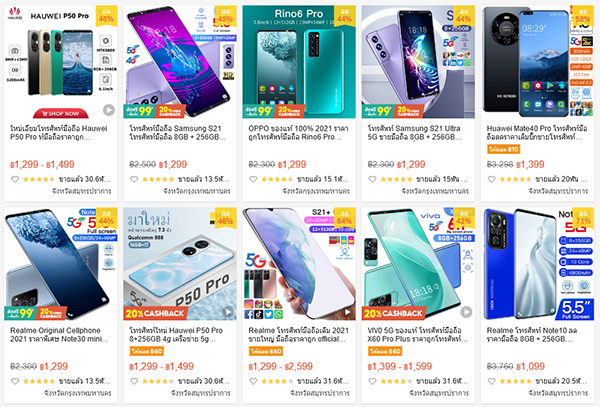This screenshot has width=600, height=407.
Task: Favorite the Realme Note30 mini listing
Action: click(x=15, y=381)
